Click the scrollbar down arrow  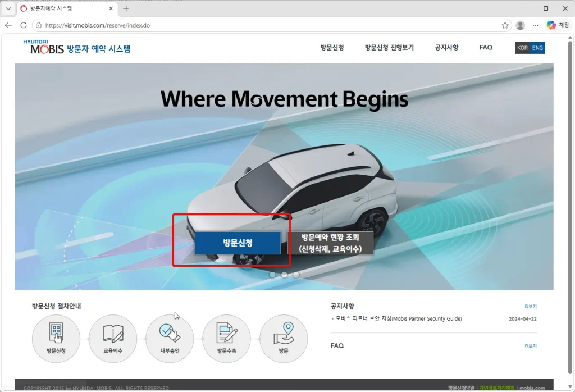point(571,387)
